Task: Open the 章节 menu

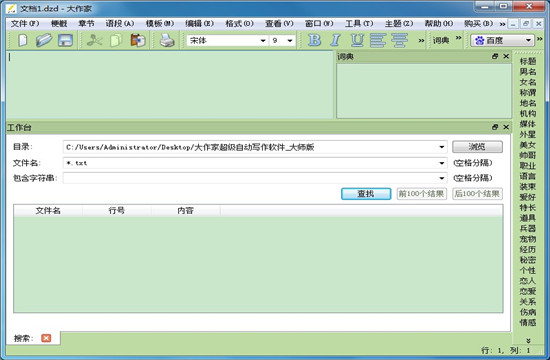Action: (86, 24)
